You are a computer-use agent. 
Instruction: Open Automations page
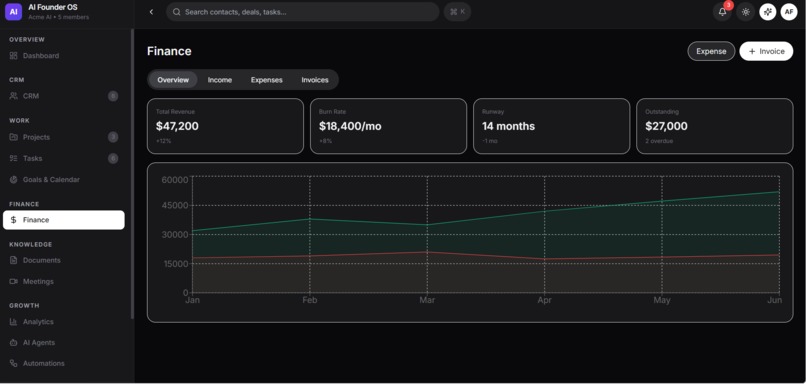64,363
